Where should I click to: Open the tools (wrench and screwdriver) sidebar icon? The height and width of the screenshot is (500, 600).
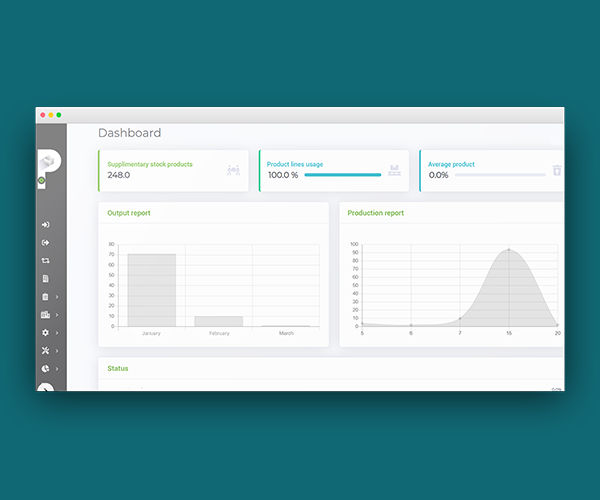[x=46, y=351]
